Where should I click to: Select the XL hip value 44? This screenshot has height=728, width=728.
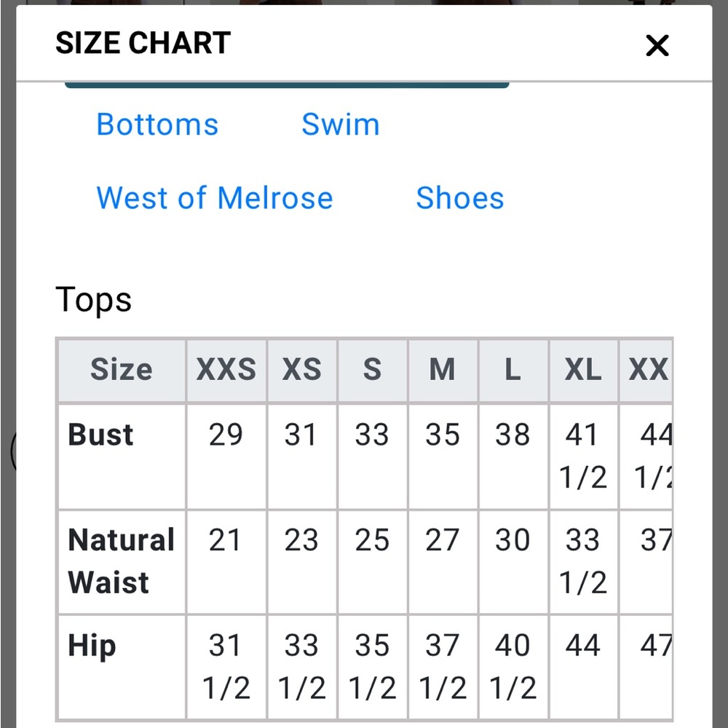(x=582, y=646)
